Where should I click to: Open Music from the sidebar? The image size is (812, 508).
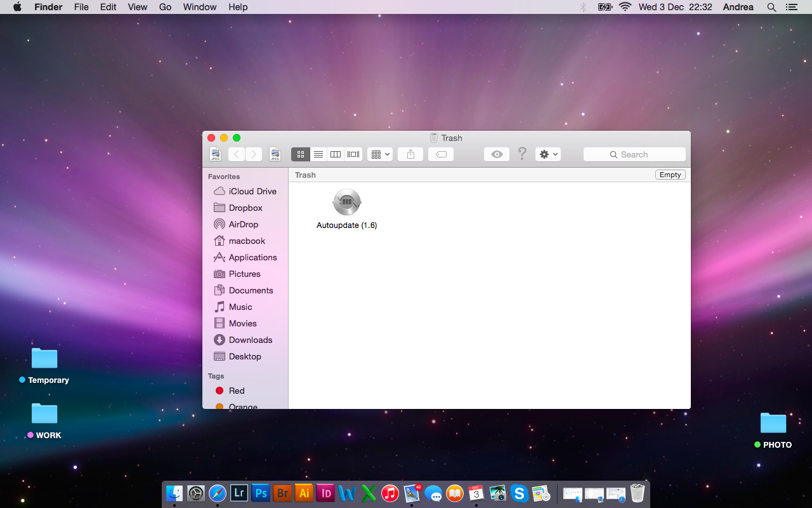point(246,307)
